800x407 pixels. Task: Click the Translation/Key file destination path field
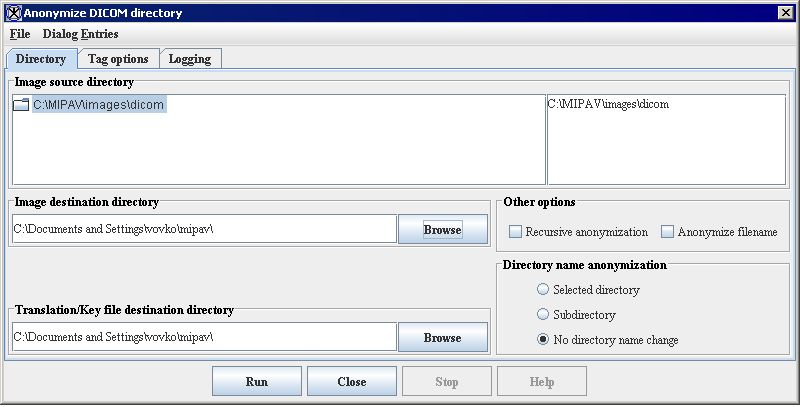click(204, 337)
